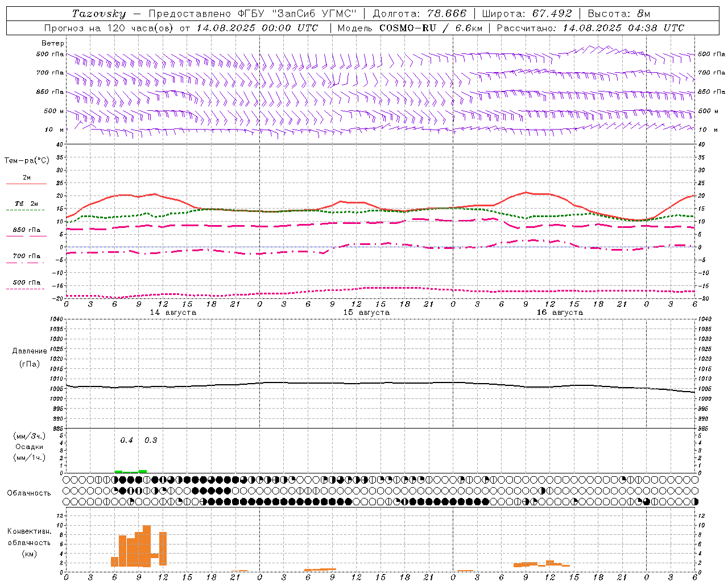This screenshot has width=728, height=582.
Task: Click the red 2м temperature legend line
Action: point(27,184)
